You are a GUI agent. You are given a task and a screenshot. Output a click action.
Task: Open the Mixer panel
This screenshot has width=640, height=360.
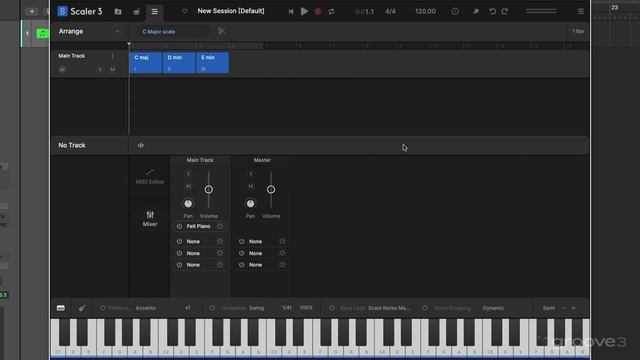(x=150, y=218)
